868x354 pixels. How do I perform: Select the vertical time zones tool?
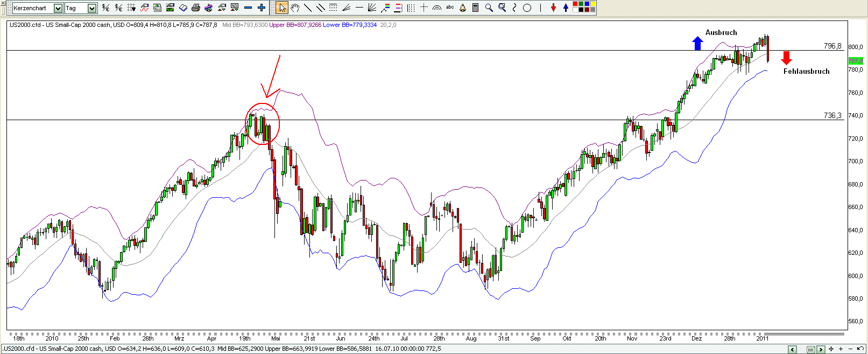point(411,8)
